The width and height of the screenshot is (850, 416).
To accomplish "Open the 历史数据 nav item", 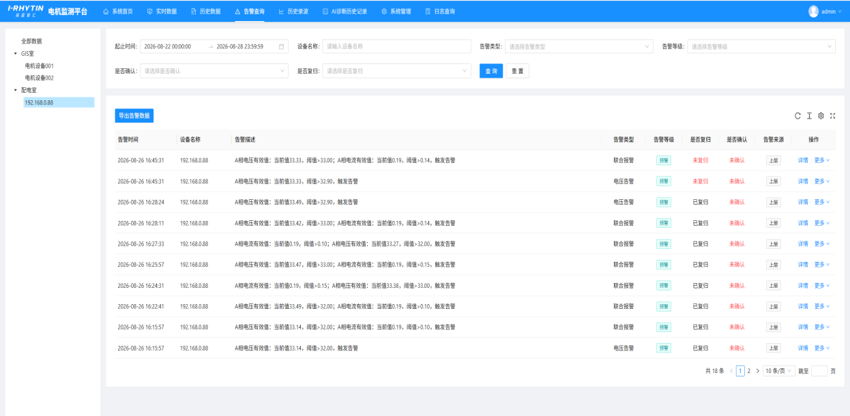I will click(205, 11).
